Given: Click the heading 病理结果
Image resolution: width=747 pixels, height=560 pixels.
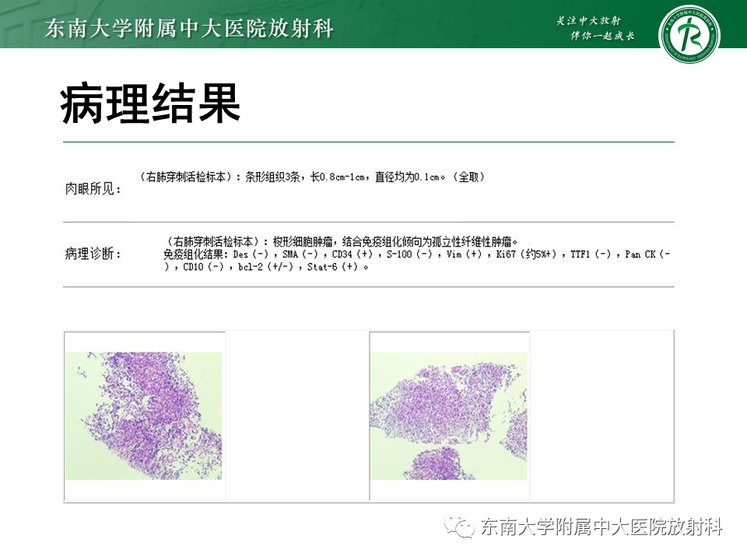Looking at the screenshot, I should click(x=150, y=103).
